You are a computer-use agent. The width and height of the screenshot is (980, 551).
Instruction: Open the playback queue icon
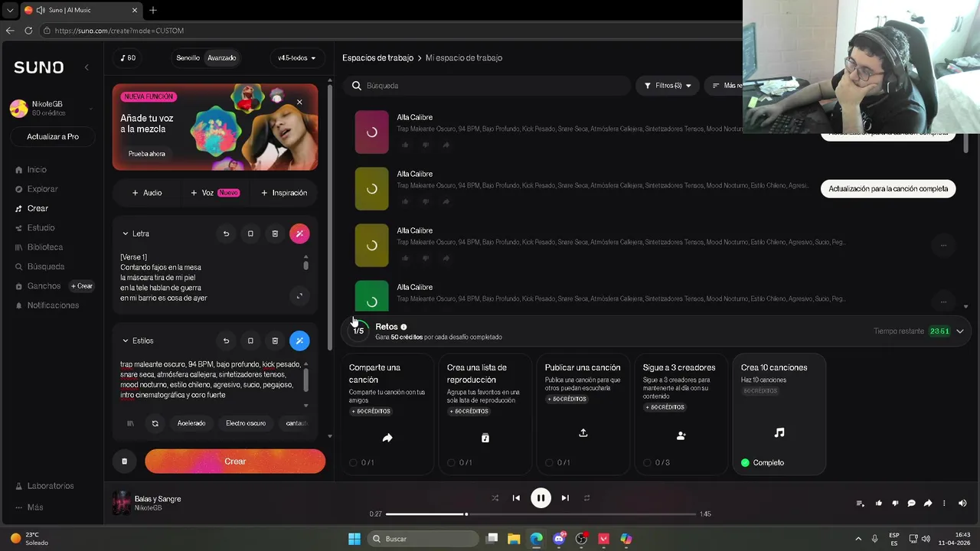[861, 504]
